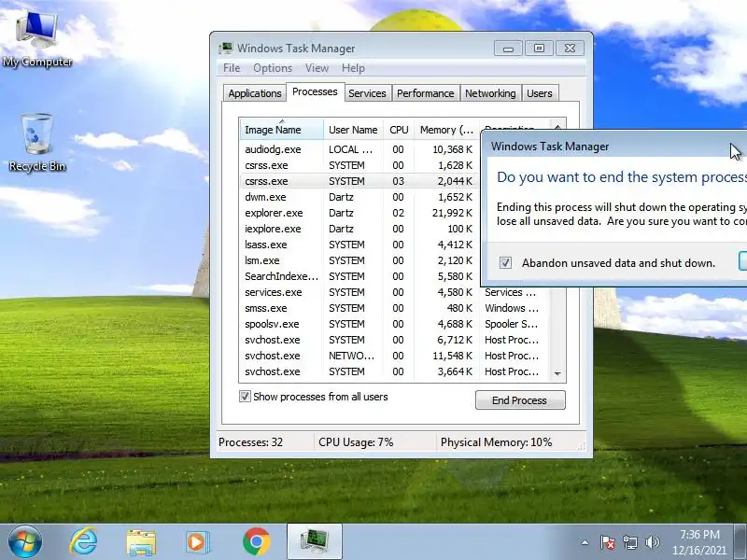
Task: Open the Help menu
Action: pyautogui.click(x=353, y=68)
